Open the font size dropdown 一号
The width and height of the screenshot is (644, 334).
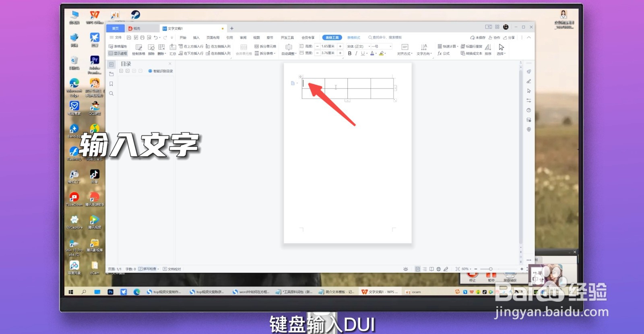coord(382,46)
